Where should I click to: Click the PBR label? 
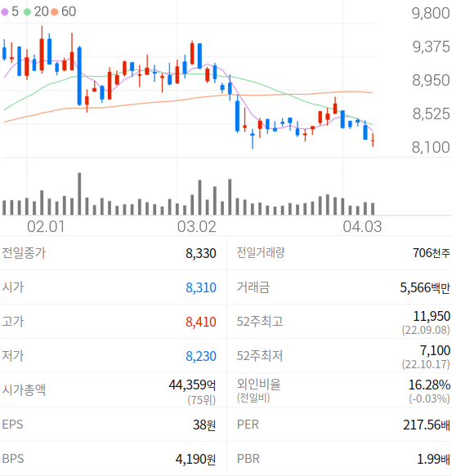248,459
